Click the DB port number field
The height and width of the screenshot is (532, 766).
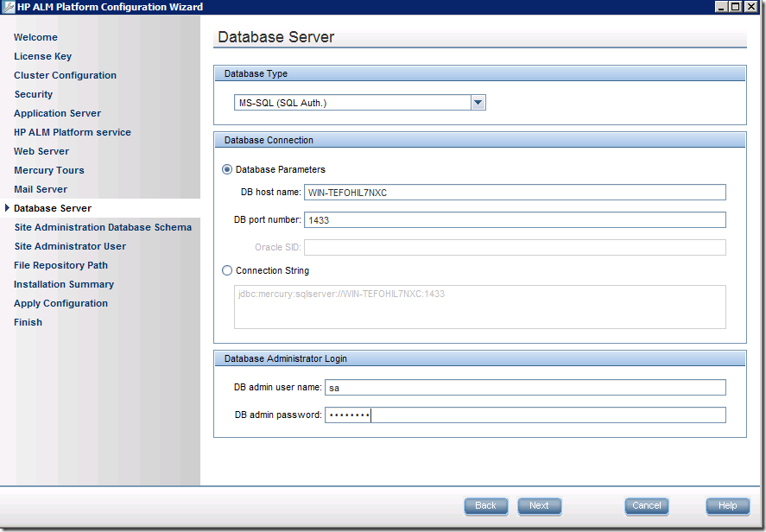515,220
